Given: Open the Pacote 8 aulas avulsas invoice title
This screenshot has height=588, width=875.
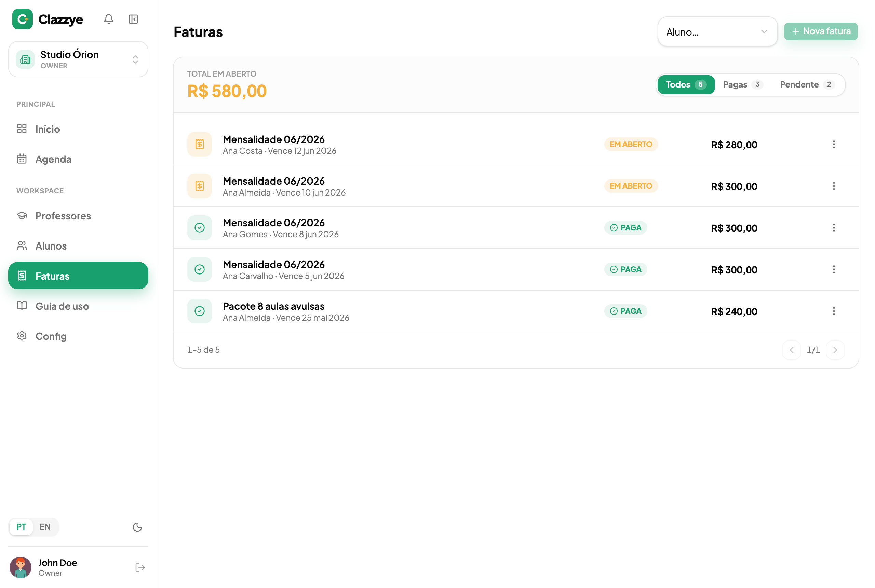Looking at the screenshot, I should pos(274,306).
